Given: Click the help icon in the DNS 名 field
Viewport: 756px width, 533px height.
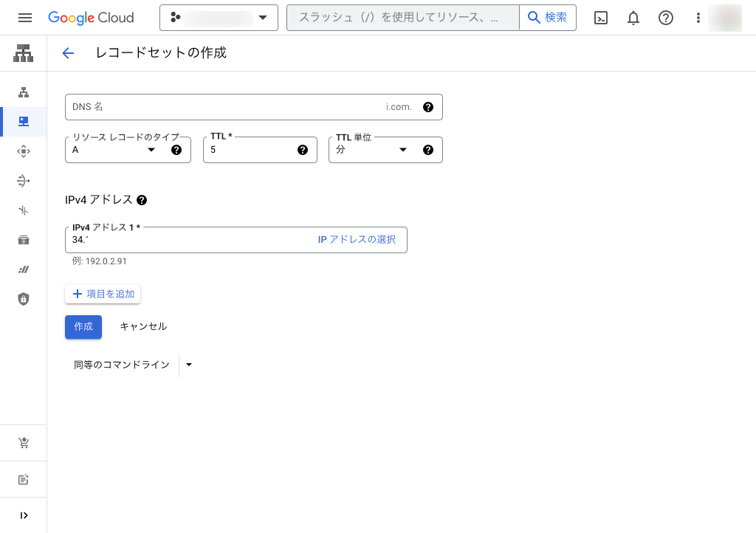Looking at the screenshot, I should point(427,107).
